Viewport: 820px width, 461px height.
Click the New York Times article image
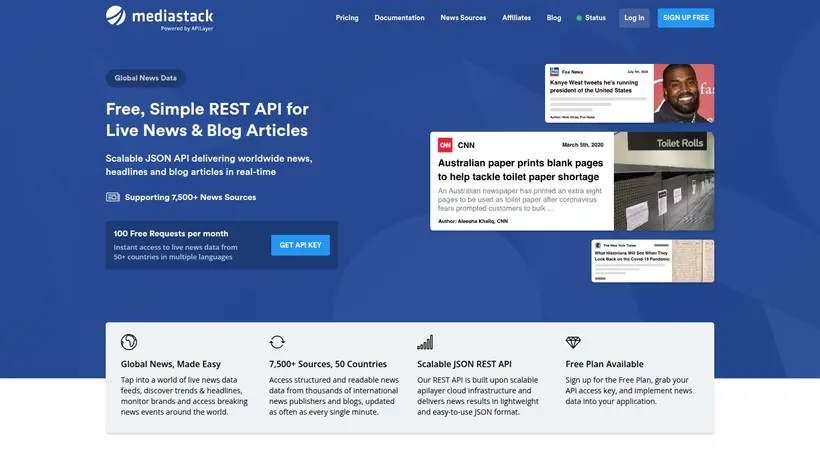(693, 261)
